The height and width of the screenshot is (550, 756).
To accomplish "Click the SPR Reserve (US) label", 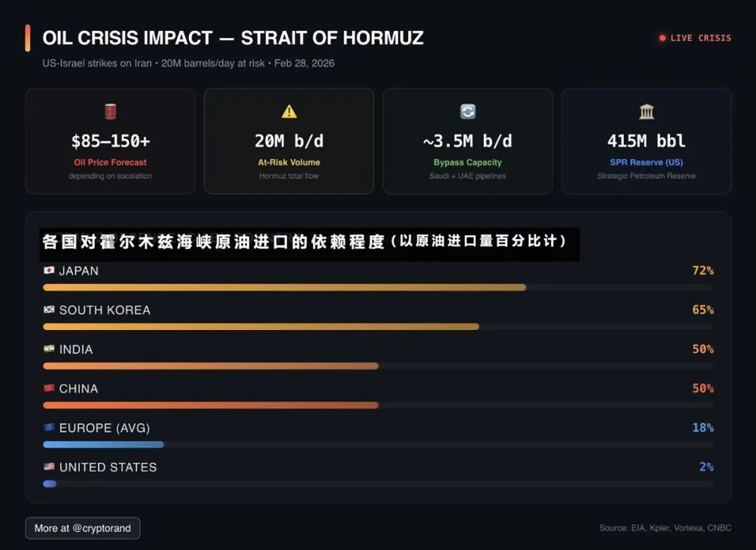I will click(646, 162).
